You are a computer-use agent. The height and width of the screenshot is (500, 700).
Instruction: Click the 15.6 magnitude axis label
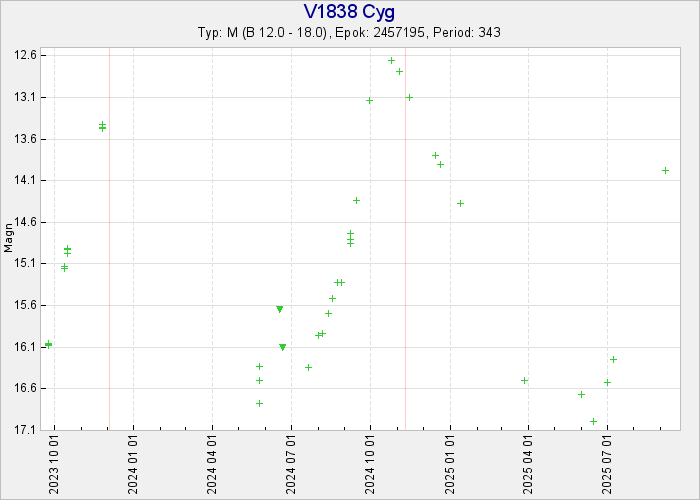pos(25,305)
